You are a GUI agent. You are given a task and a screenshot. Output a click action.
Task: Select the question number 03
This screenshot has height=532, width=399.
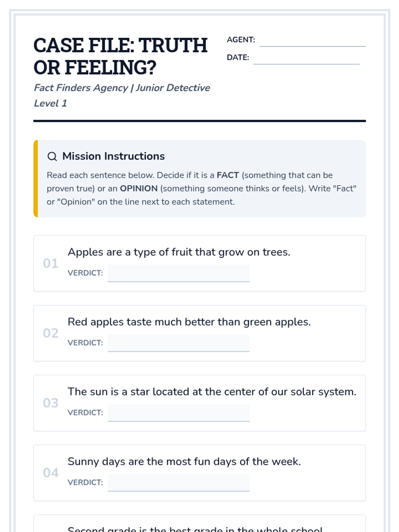pyautogui.click(x=51, y=403)
